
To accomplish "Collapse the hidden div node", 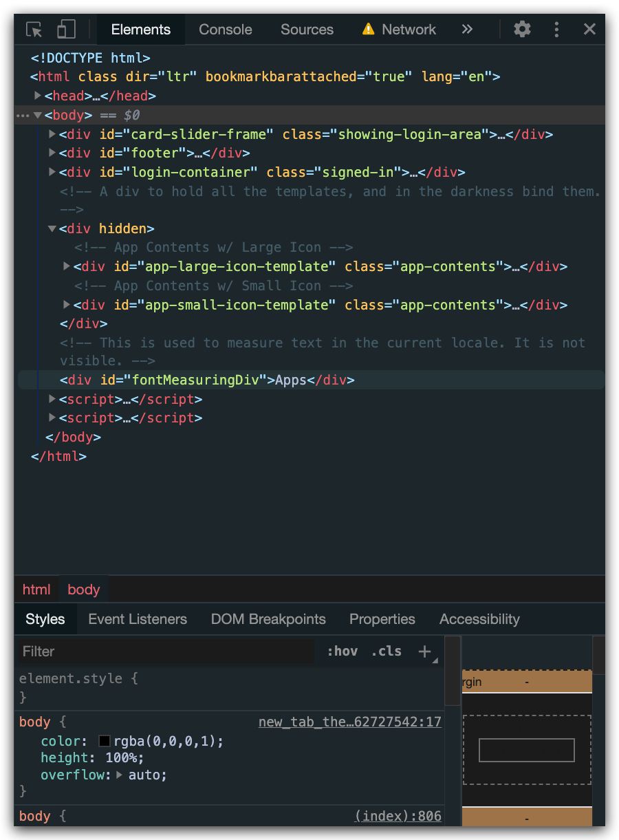I will click(x=52, y=228).
